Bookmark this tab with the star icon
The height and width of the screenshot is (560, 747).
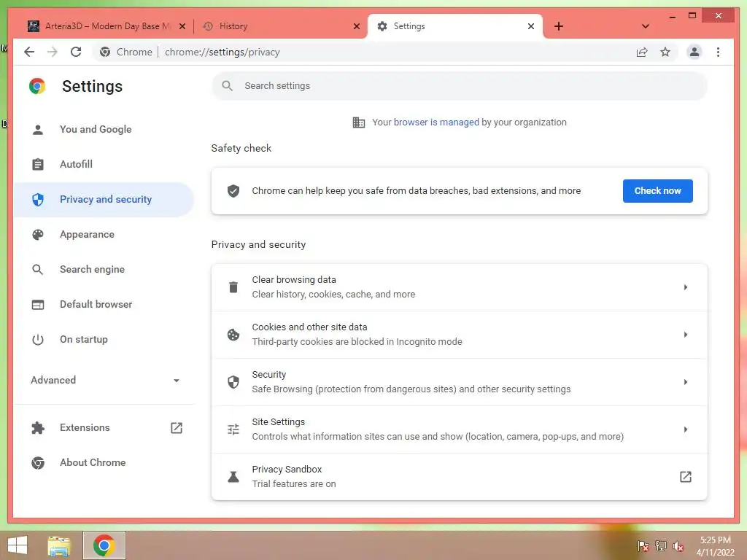(x=665, y=52)
